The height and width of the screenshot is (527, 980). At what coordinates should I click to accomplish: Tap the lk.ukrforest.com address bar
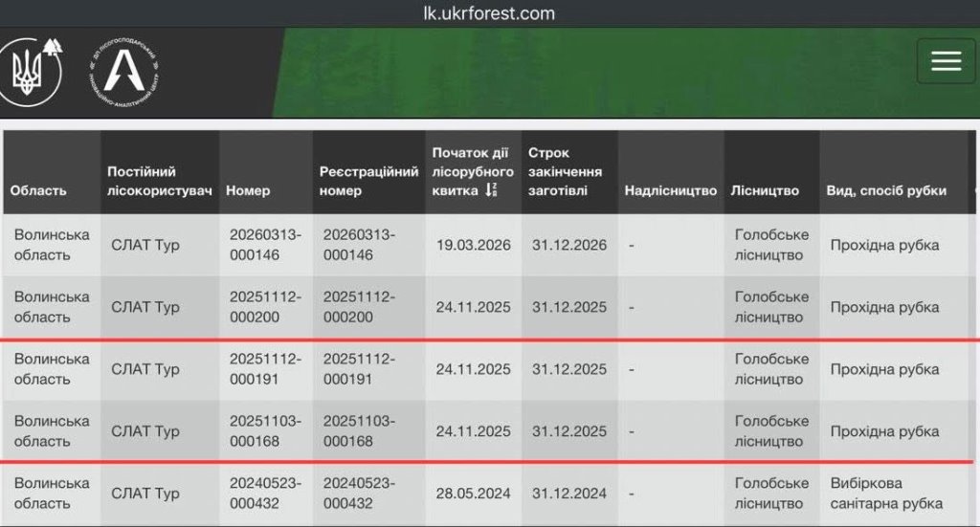pos(489,13)
